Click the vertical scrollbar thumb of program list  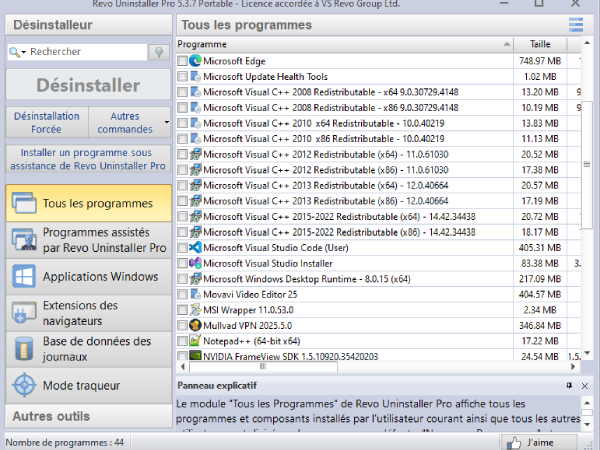587,165
